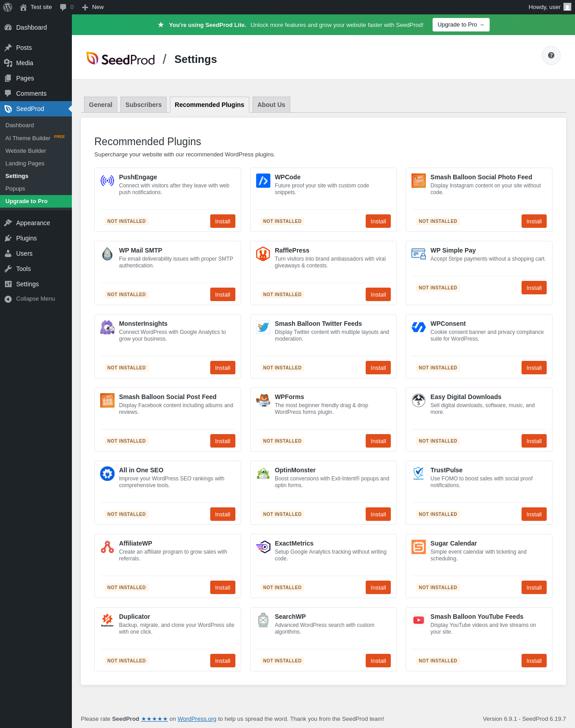575x728 pixels.
Task: Switch to the Subscribers tab
Action: pyautogui.click(x=143, y=105)
